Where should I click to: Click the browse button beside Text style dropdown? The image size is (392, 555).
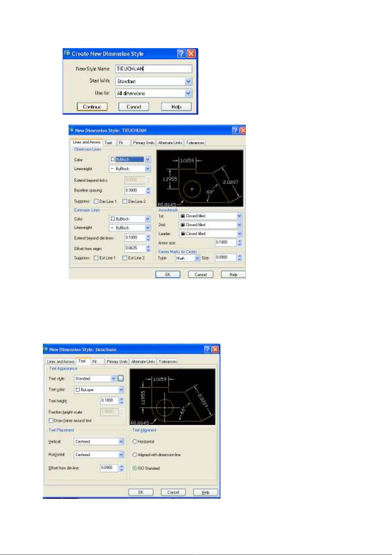[x=121, y=378]
